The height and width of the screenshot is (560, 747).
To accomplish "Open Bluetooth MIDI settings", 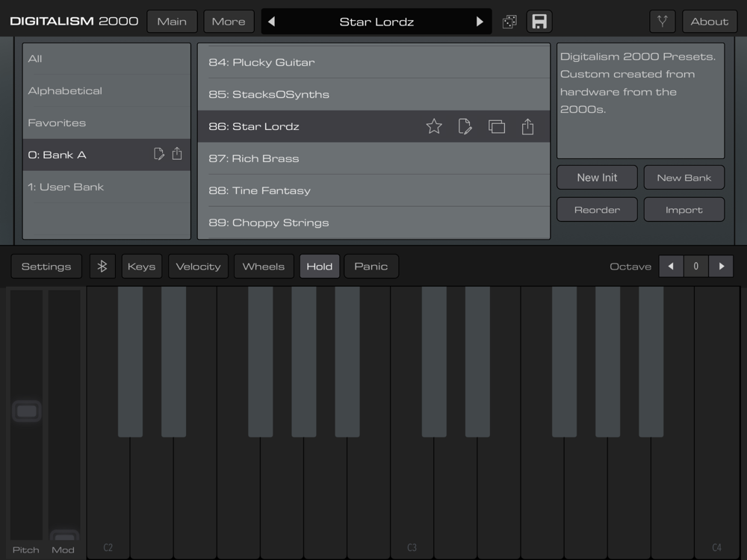I will coord(102,267).
